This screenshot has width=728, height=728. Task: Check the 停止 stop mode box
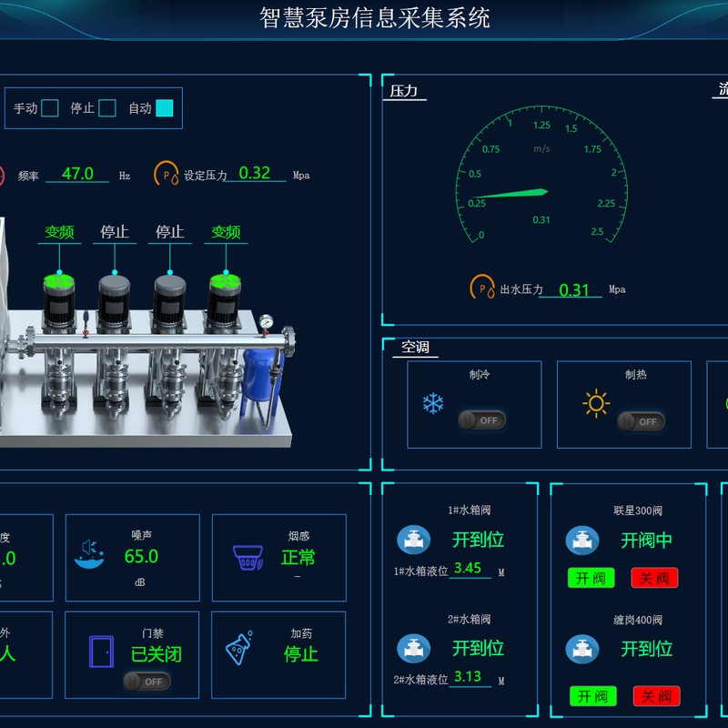click(107, 108)
